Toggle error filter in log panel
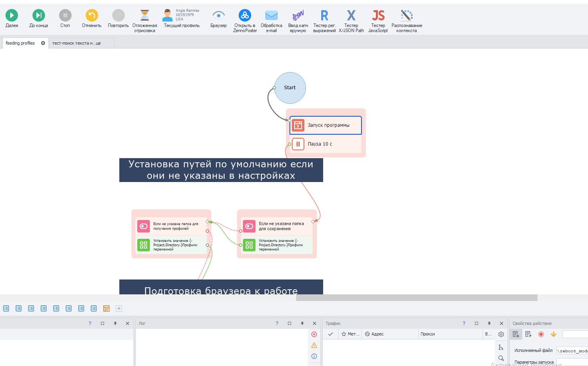This screenshot has width=588, height=366. (x=314, y=334)
